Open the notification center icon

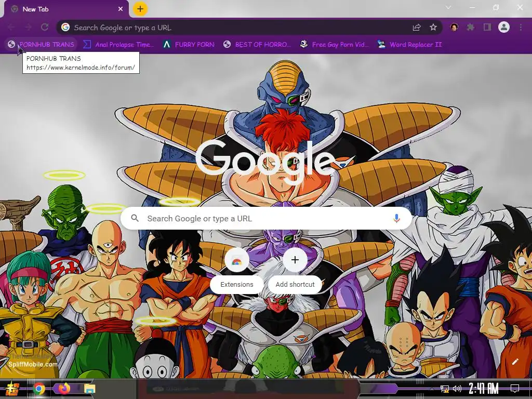tap(515, 388)
